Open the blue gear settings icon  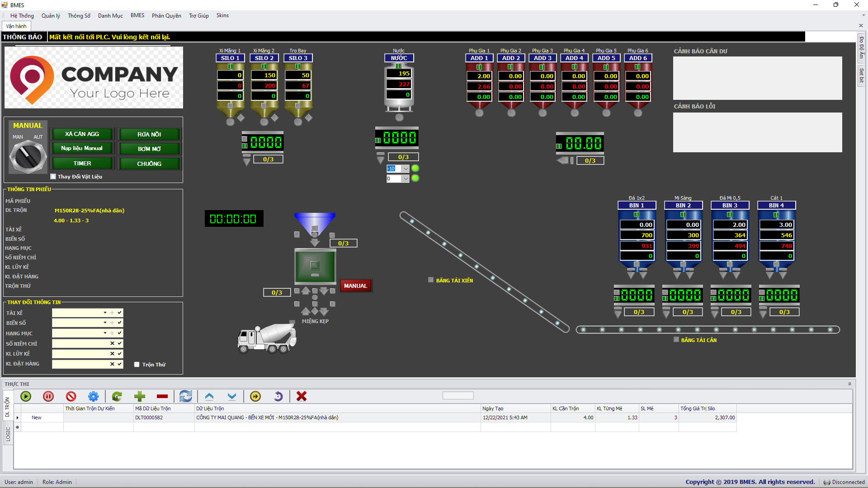pyautogui.click(x=93, y=396)
